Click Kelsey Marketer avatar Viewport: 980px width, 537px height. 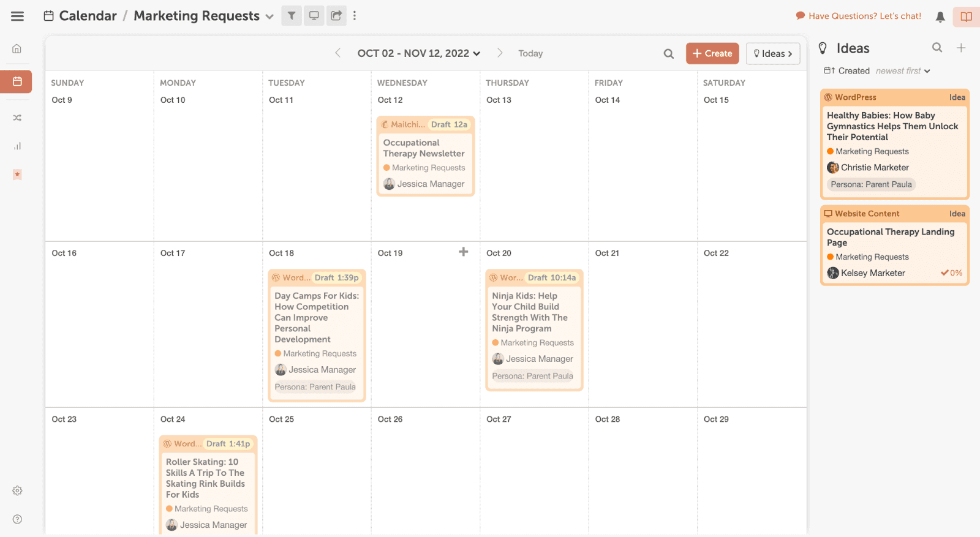click(x=833, y=273)
